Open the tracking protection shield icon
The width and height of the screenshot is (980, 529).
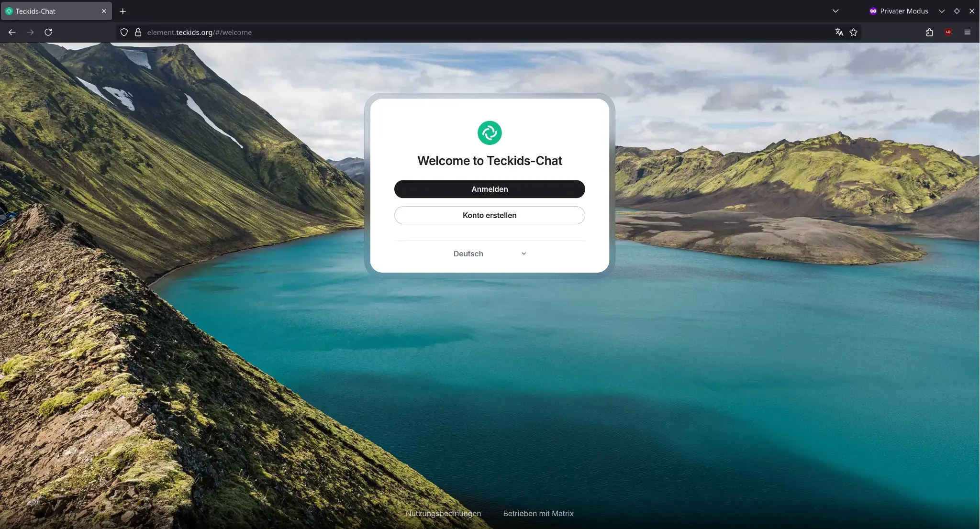pyautogui.click(x=124, y=32)
